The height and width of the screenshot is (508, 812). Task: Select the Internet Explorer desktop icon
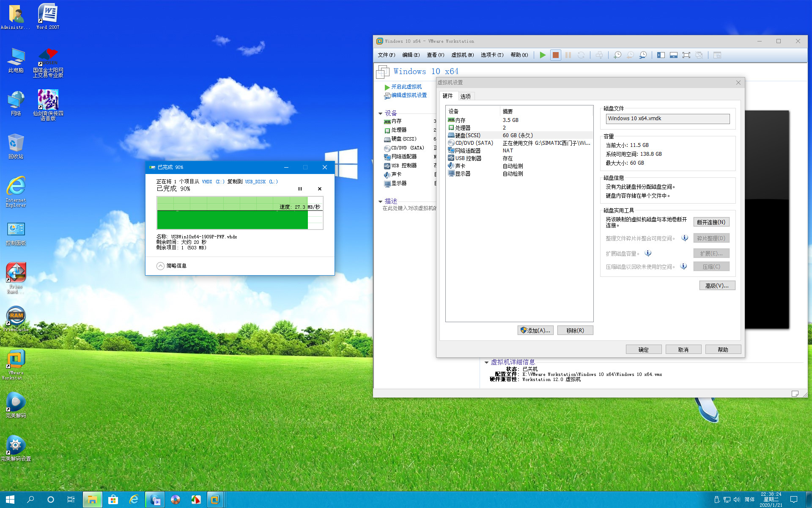pos(16,192)
